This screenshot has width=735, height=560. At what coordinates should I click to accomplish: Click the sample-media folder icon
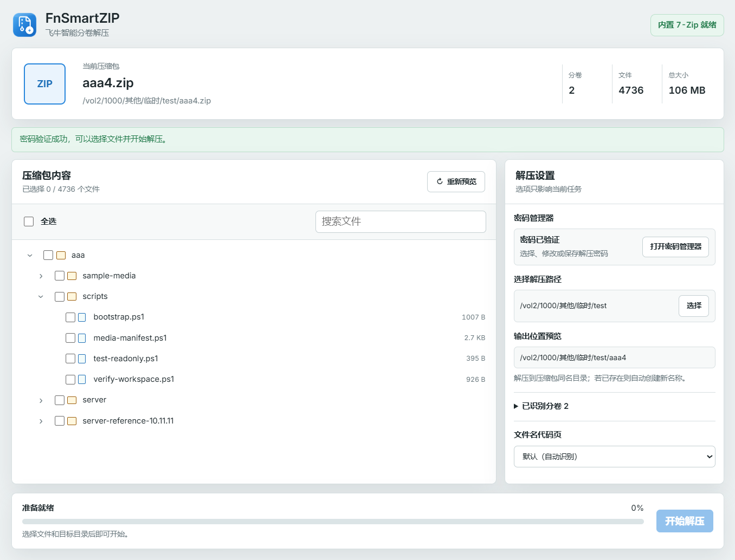(72, 276)
